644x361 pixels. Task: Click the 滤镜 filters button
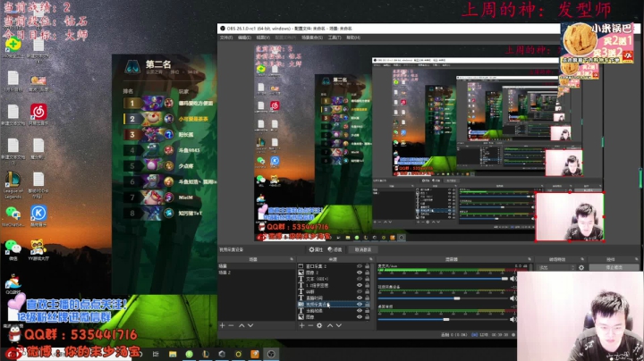(x=335, y=249)
